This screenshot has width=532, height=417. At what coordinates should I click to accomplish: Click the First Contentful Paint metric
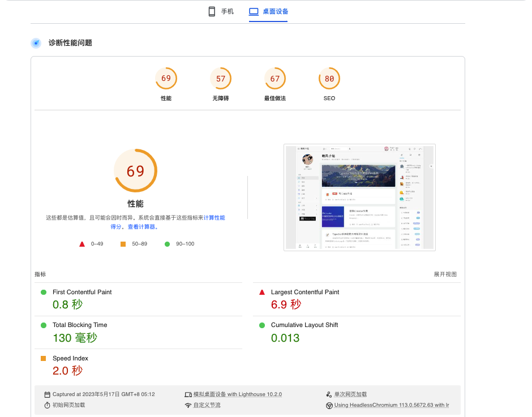click(x=81, y=292)
